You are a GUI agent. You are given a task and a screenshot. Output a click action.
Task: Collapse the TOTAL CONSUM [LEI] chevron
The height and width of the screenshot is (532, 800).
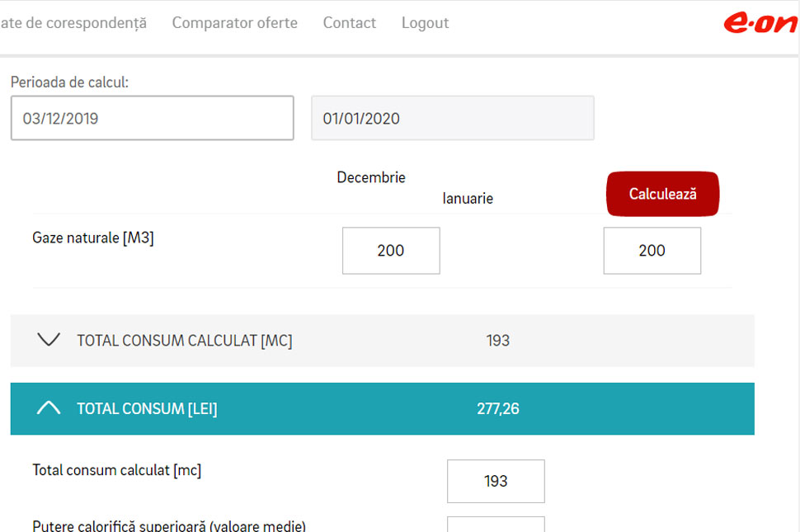coord(49,408)
